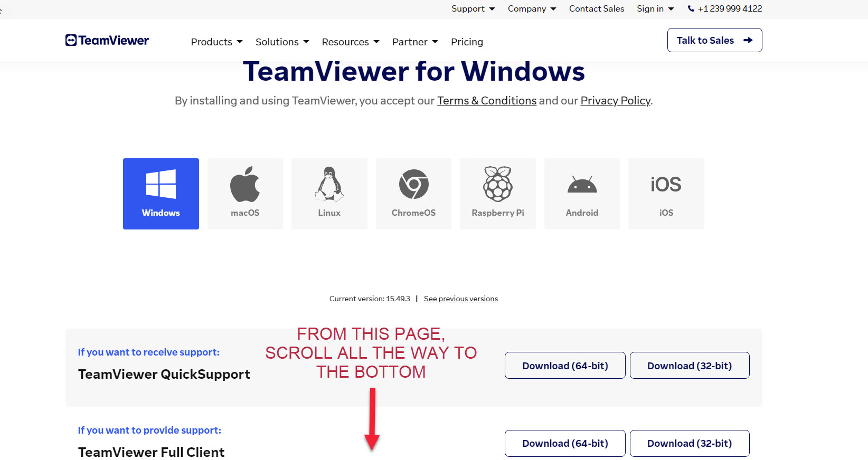Open the Privacy Policy link

click(616, 100)
